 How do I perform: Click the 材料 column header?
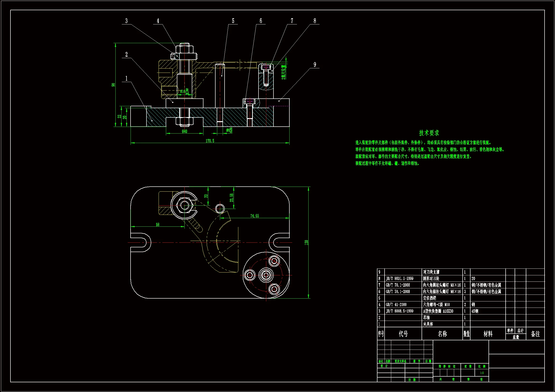488,334
